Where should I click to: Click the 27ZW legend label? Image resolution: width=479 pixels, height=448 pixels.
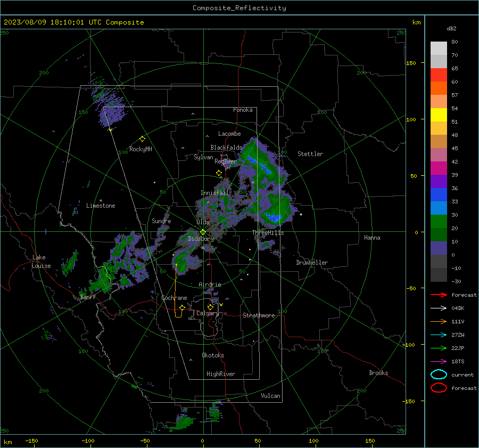[458, 335]
